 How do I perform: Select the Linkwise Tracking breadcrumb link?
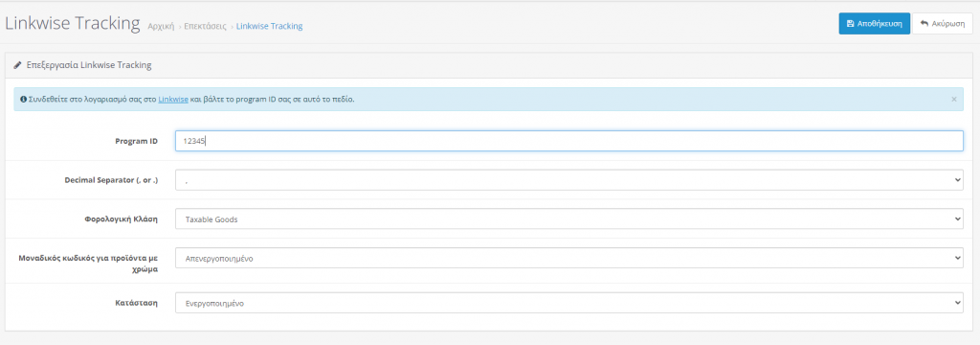[x=269, y=26]
